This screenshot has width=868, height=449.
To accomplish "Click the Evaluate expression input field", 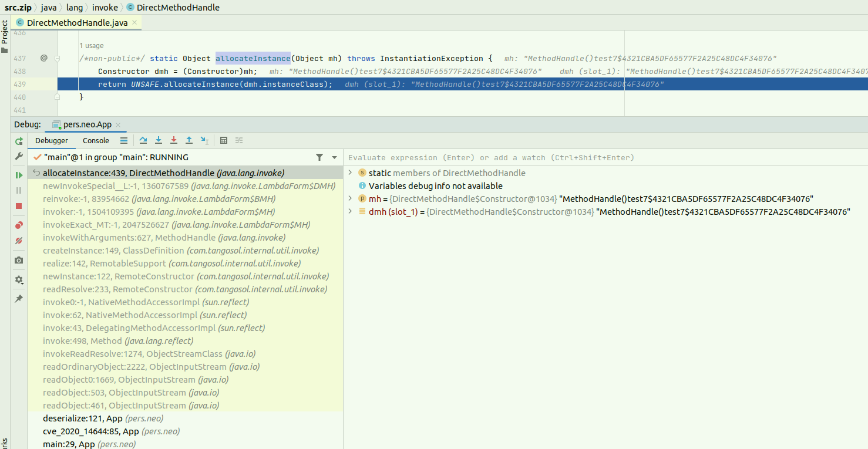I will tap(605, 157).
